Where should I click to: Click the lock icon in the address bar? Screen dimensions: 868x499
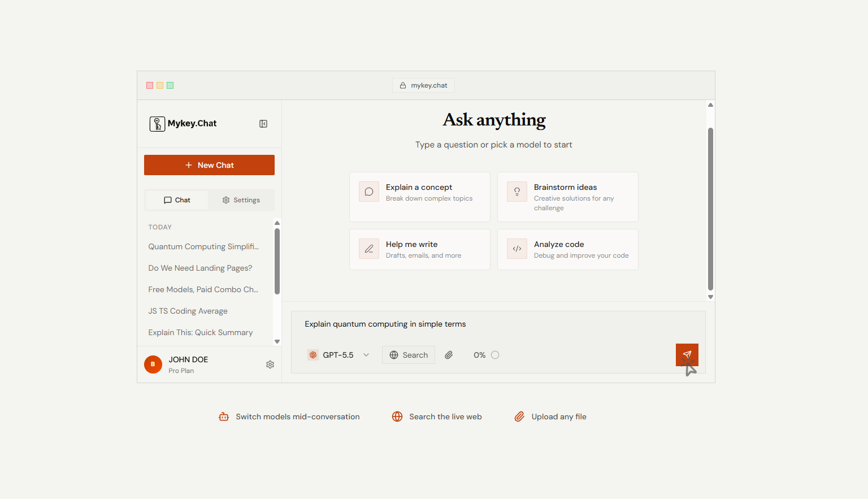tap(403, 85)
